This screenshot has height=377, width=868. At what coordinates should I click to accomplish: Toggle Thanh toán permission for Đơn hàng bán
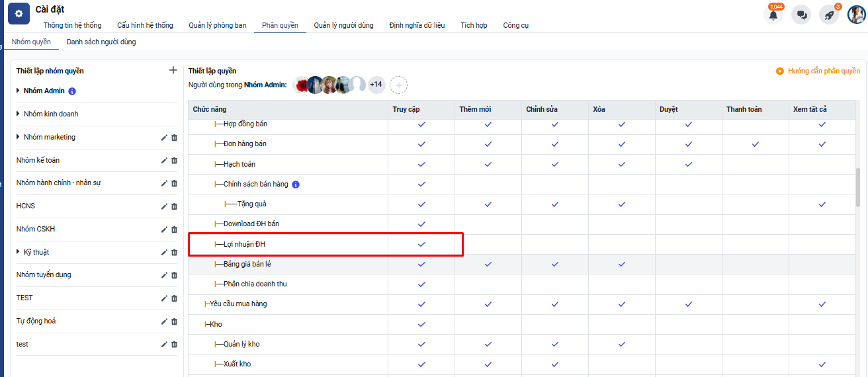[x=756, y=144]
